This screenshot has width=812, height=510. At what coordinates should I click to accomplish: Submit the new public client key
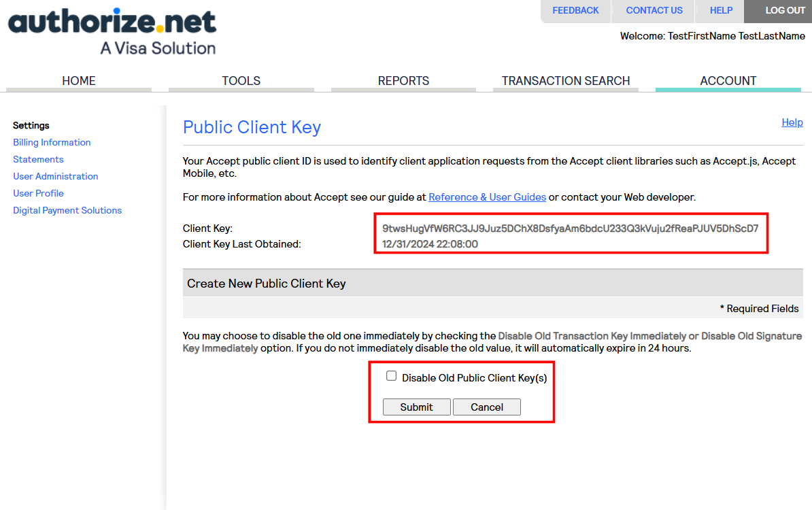(416, 407)
